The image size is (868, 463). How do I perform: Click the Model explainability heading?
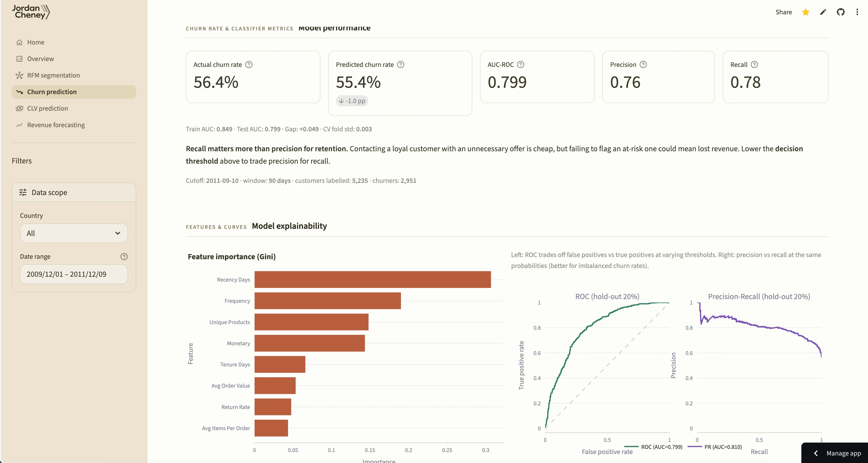[x=289, y=226]
